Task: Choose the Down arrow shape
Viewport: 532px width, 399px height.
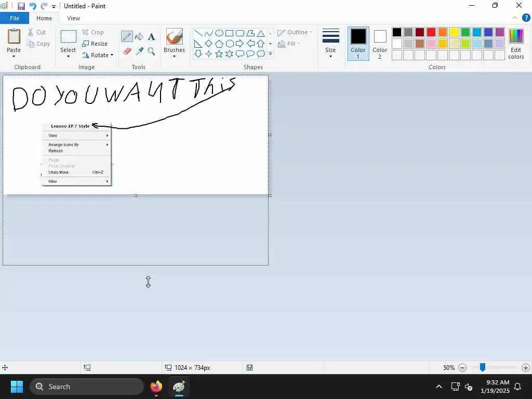Action: tap(198, 54)
